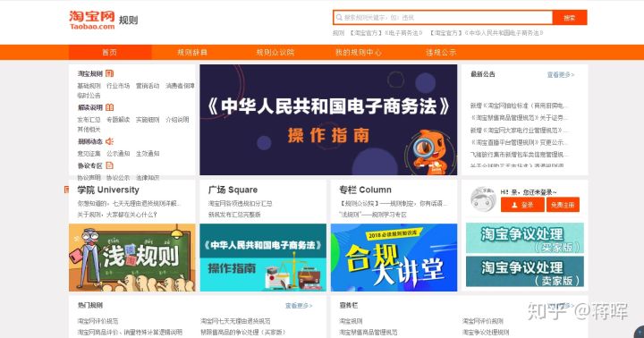The width and height of the screenshot is (644, 338).
Task: Open 淘宝争议处理 买家版 banner
Action: (x=524, y=238)
